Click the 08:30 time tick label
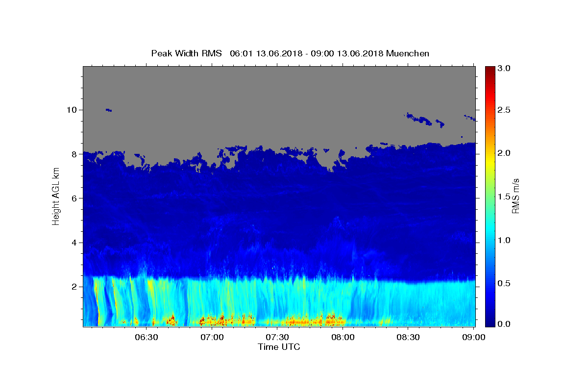The width and height of the screenshot is (588, 392). [x=408, y=337]
